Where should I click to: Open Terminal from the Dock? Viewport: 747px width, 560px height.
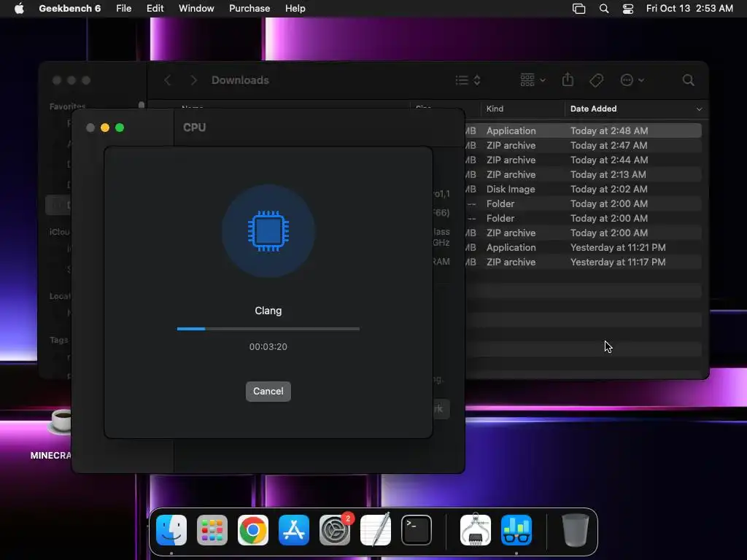[x=417, y=530]
